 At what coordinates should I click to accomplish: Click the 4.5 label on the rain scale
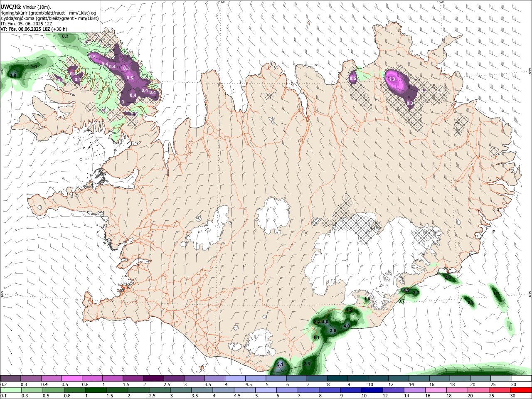click(x=237, y=396)
